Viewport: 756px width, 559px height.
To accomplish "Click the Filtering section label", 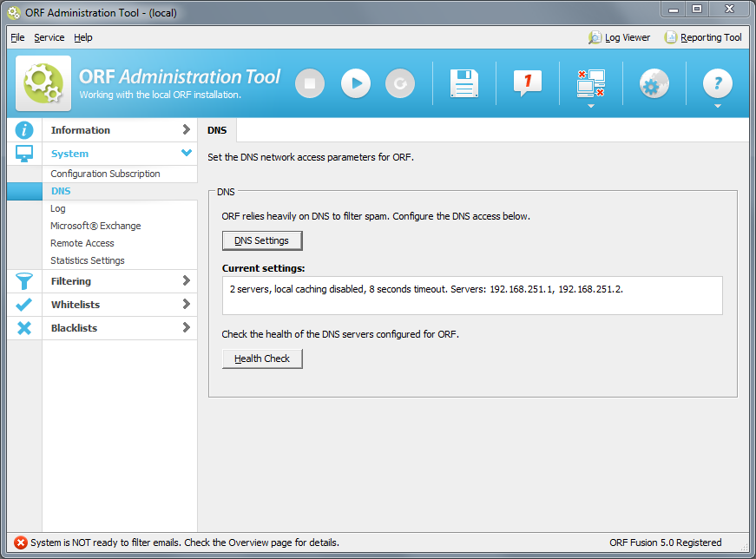I will (71, 281).
